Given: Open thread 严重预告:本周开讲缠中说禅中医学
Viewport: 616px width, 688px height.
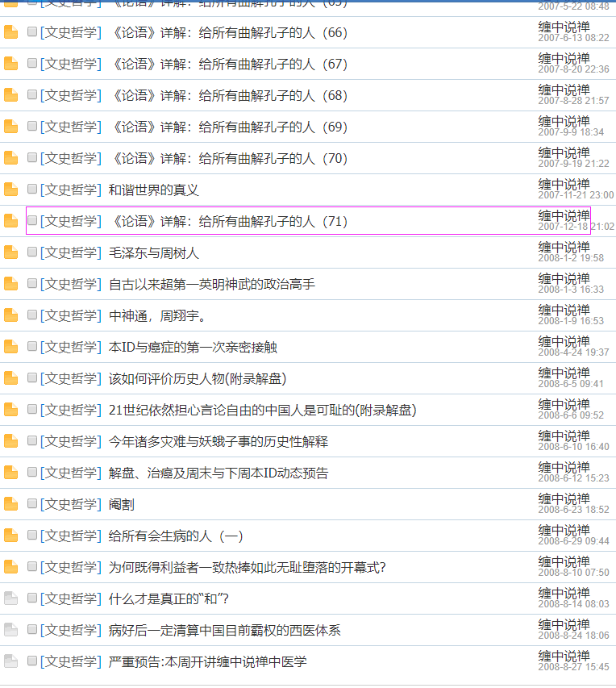Looking at the screenshot, I should 207,661.
